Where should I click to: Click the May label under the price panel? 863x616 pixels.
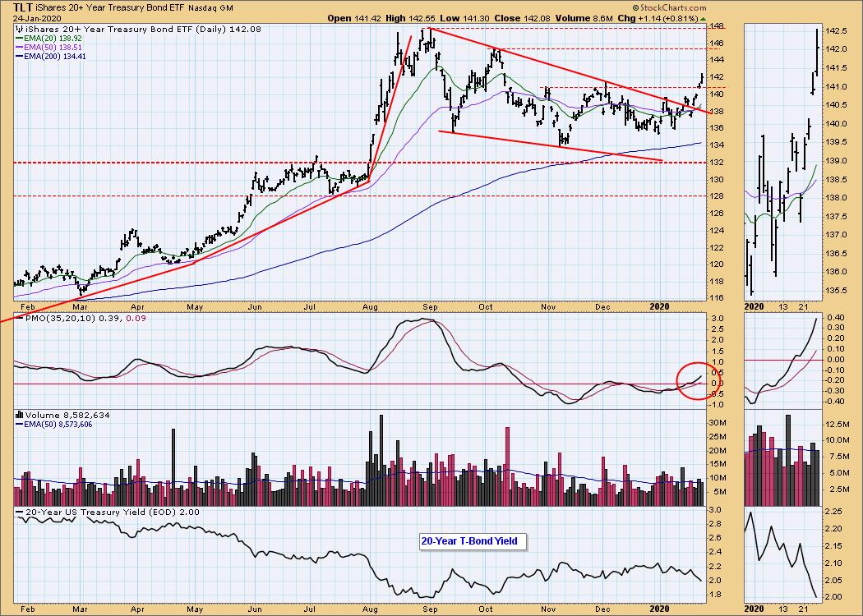click(x=195, y=307)
